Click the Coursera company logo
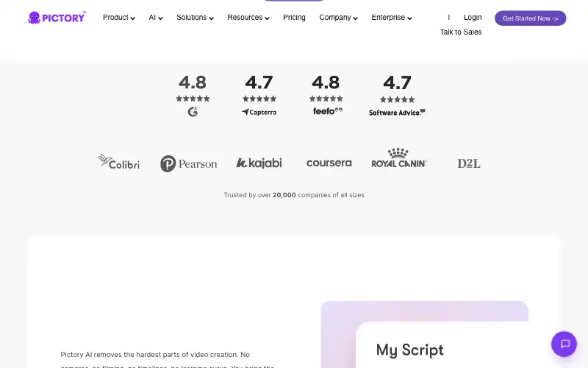Screen dimensions: 588x368 pyautogui.click(x=329, y=163)
